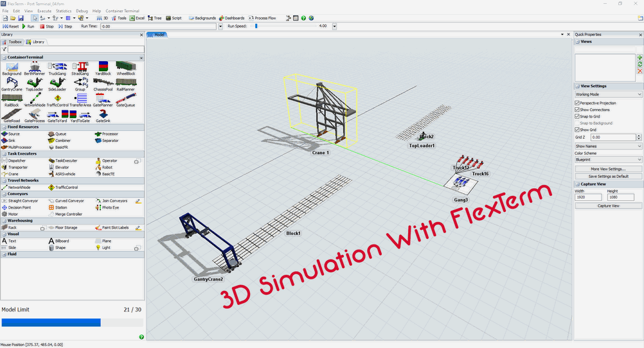
Task: Uncheck the Show Grid option
Action: pos(577,130)
